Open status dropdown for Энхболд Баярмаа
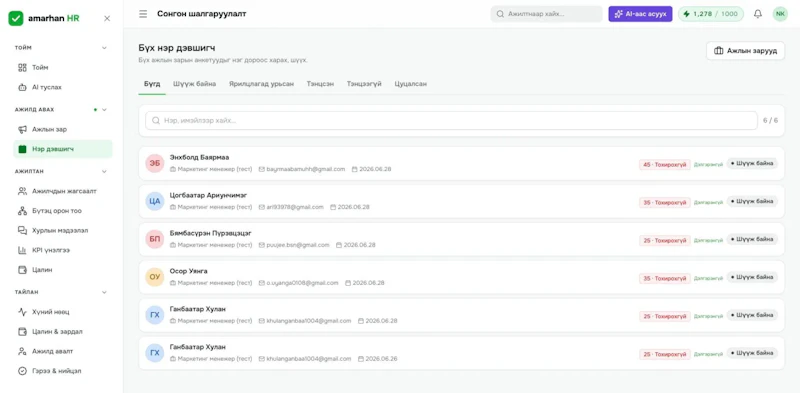The image size is (800, 393). click(752, 164)
